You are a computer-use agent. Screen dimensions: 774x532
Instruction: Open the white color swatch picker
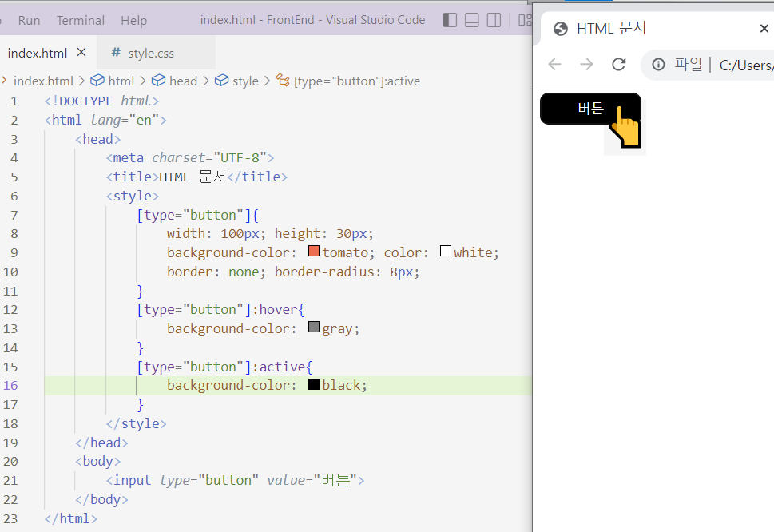[445, 251]
